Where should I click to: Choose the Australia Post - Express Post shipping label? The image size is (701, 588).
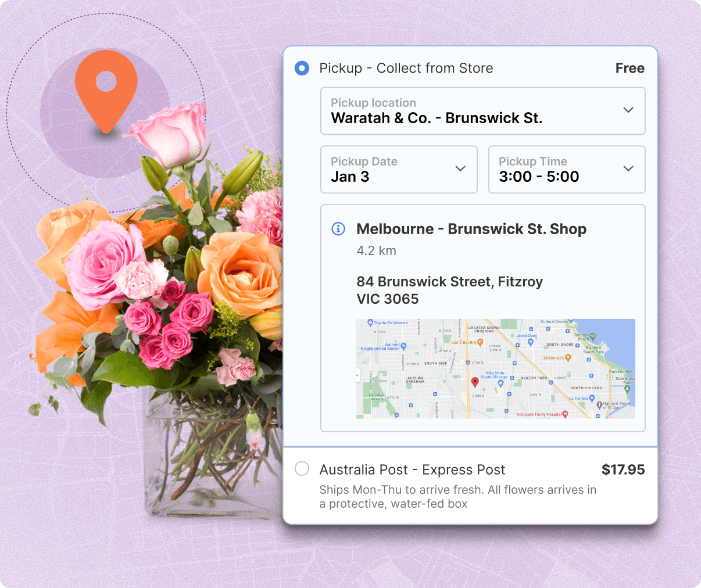pyautogui.click(x=412, y=469)
